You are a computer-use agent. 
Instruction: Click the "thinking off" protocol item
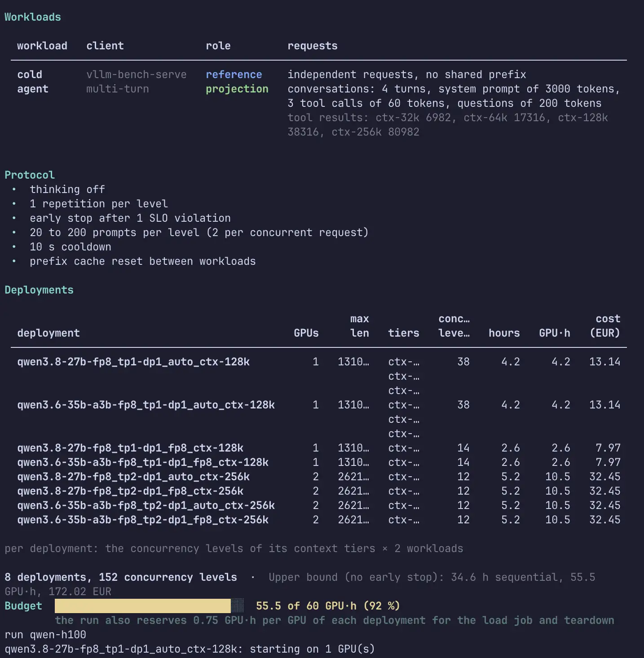(67, 189)
